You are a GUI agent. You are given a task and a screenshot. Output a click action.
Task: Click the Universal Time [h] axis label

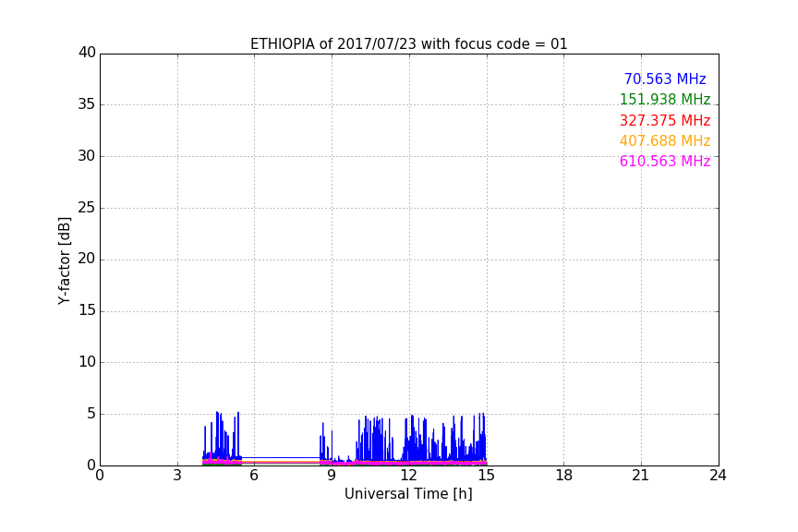pyautogui.click(x=408, y=494)
